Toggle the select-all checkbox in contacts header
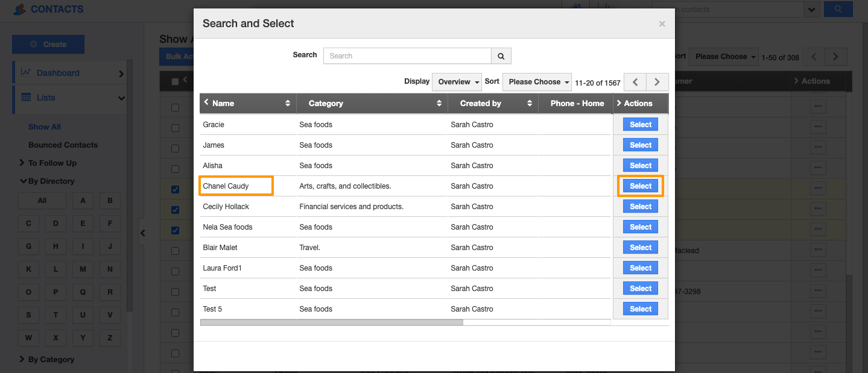Image resolution: width=868 pixels, height=373 pixels. (175, 82)
